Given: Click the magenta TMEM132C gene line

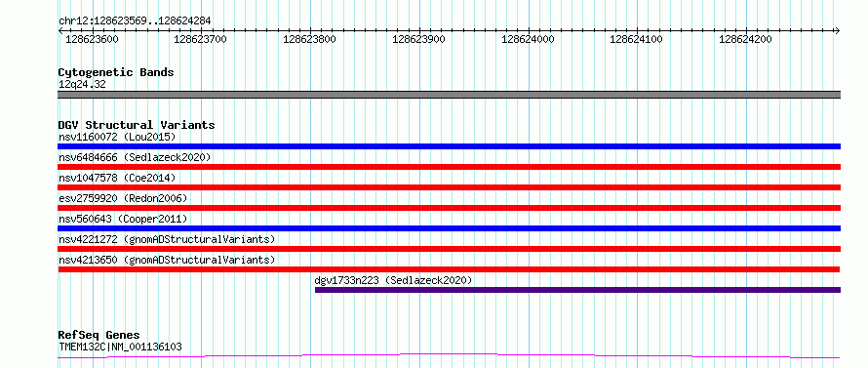Looking at the screenshot, I should click(x=449, y=356).
